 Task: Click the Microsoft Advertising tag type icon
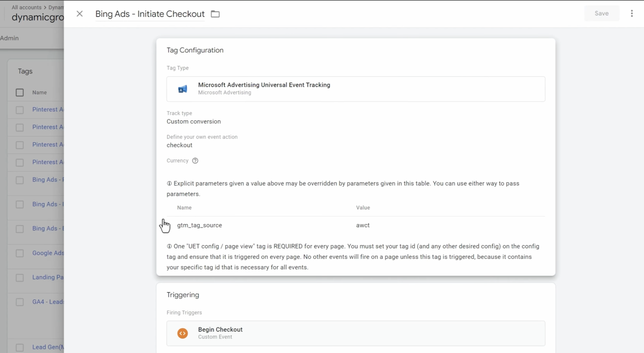tap(182, 89)
